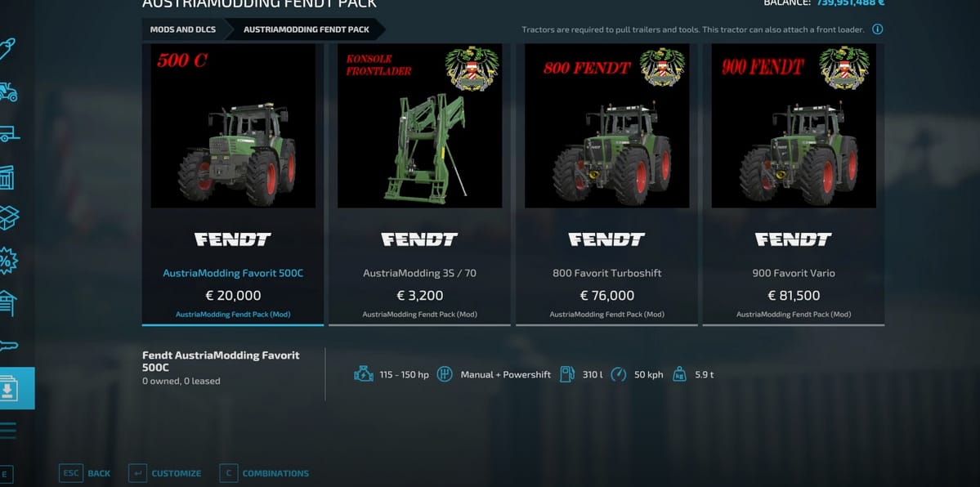
Task: Open the list lines icon below mods
Action: 8,430
